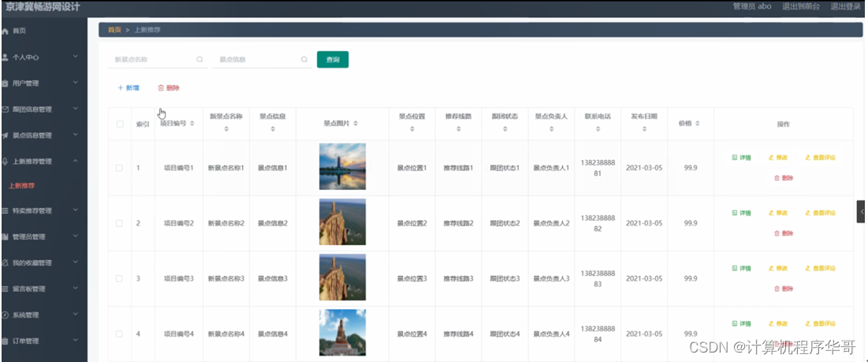This screenshot has width=868, height=362.
Task: Click the green 查询 button
Action: pyautogui.click(x=333, y=59)
